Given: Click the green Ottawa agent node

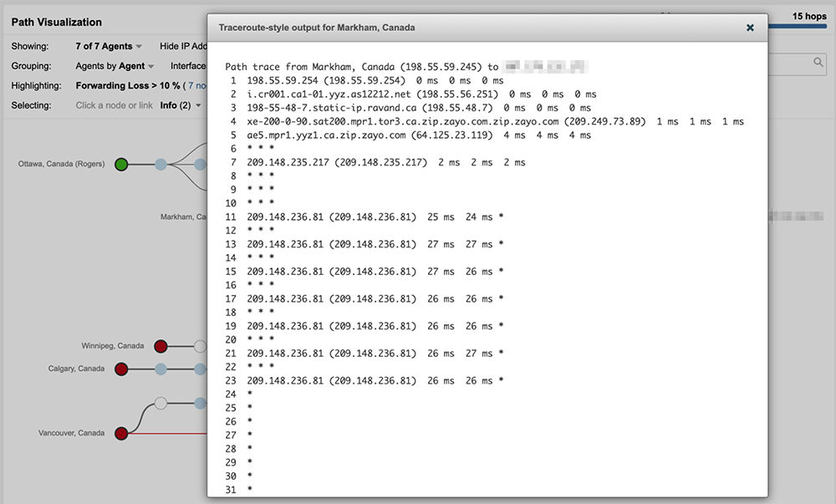Looking at the screenshot, I should (x=121, y=165).
